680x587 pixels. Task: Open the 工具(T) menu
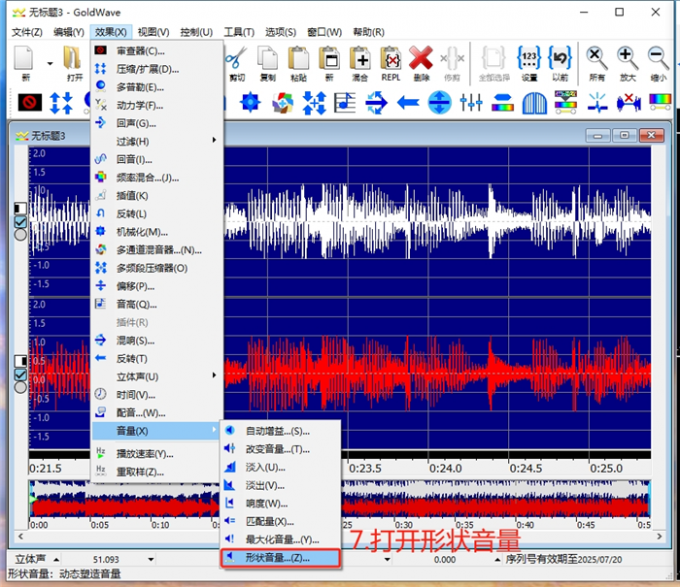(239, 32)
